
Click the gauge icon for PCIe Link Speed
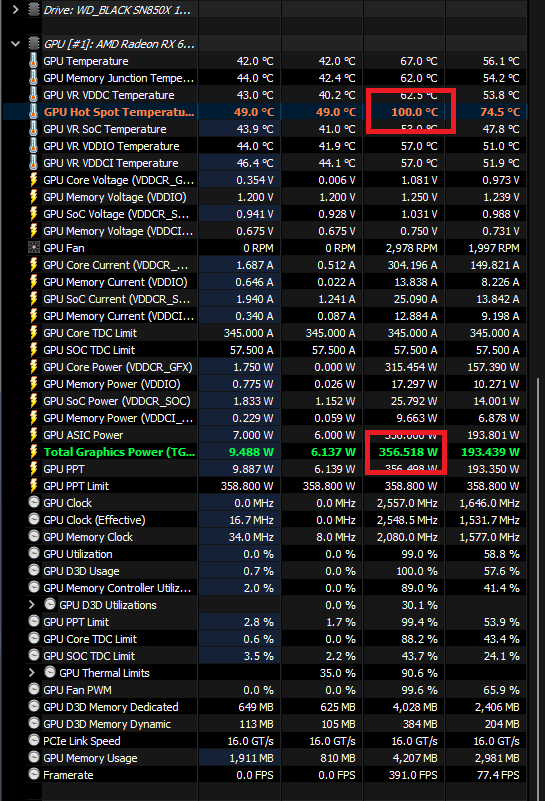(x=34, y=741)
